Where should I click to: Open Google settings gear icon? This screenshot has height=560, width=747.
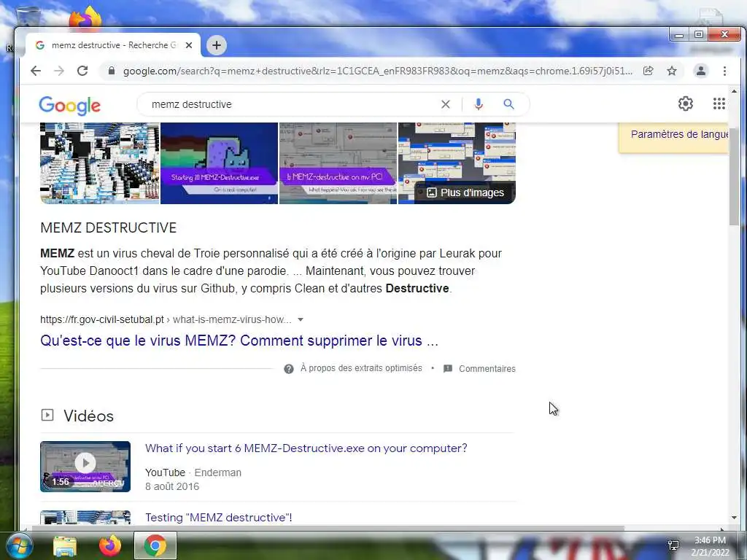[x=686, y=104]
